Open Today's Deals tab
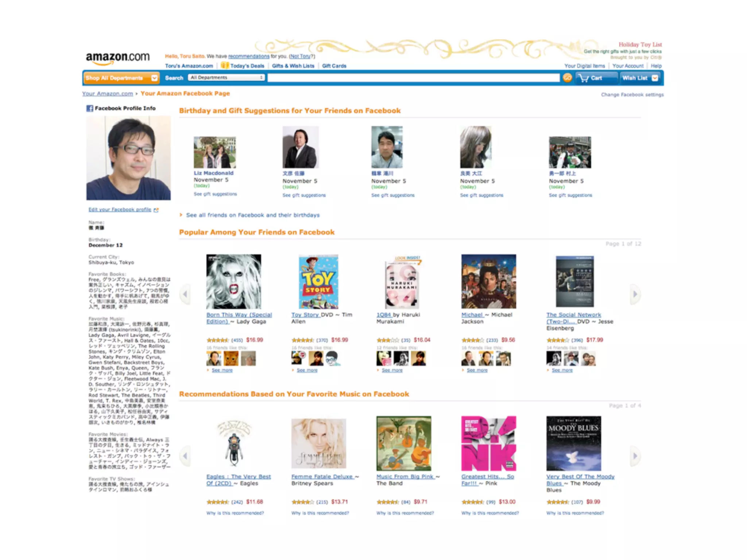This screenshot has width=747, height=560. [x=247, y=66]
